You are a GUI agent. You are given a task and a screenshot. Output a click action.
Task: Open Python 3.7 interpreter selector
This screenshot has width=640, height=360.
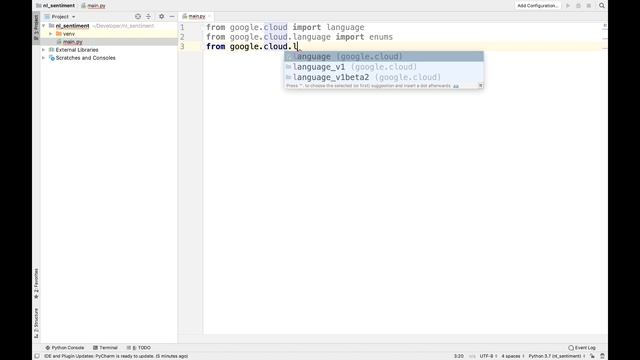point(557,356)
